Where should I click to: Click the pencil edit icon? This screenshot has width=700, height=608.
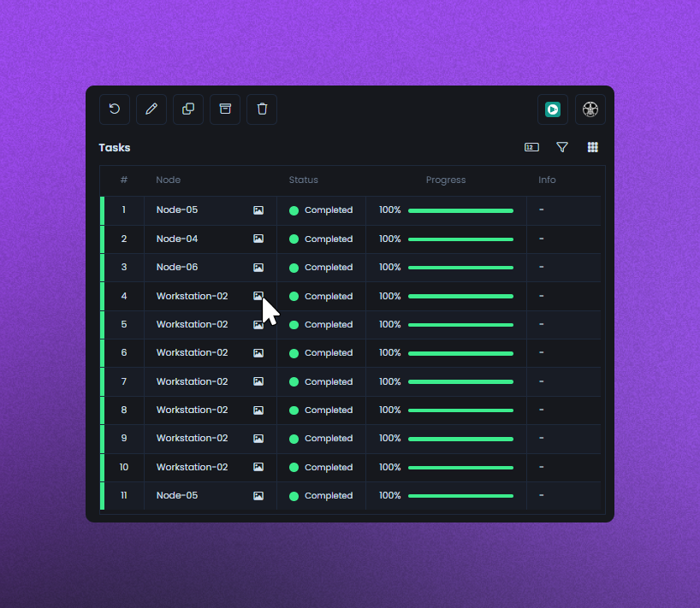tap(151, 109)
